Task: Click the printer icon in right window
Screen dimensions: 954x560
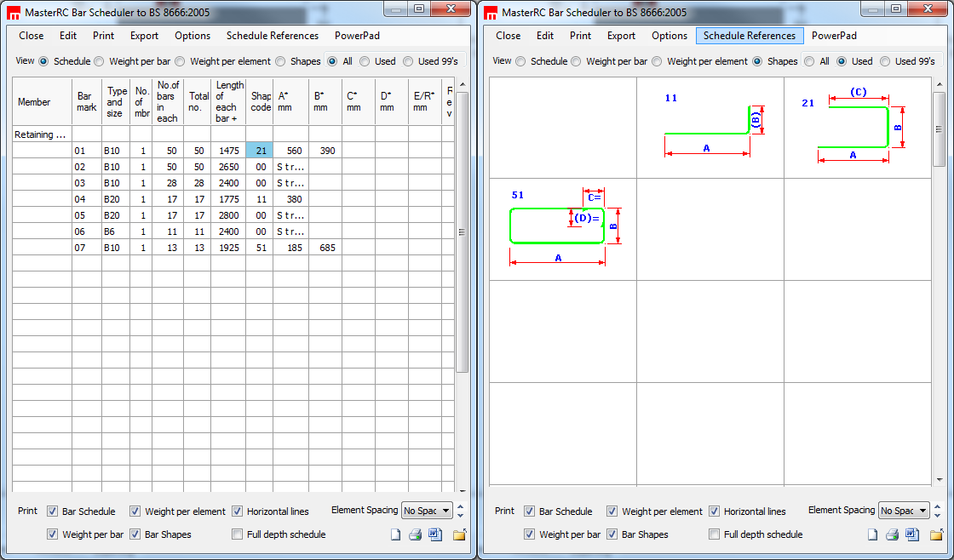Action: pos(892,535)
